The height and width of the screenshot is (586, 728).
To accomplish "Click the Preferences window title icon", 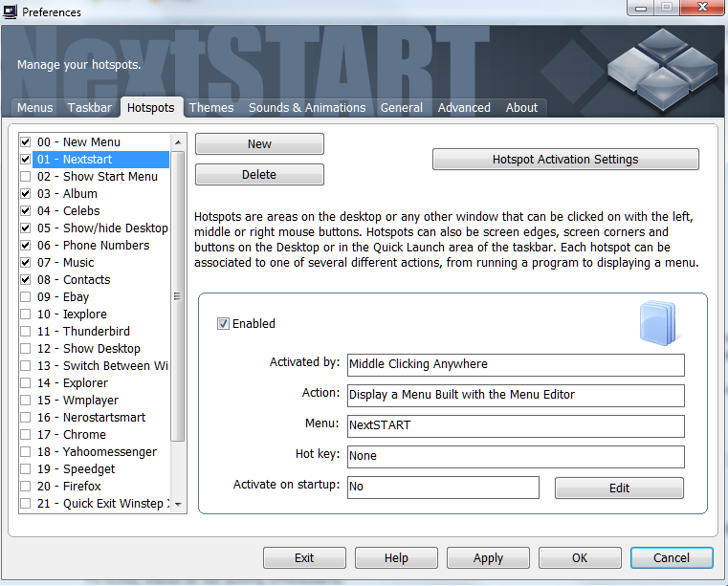I will pos(11,12).
